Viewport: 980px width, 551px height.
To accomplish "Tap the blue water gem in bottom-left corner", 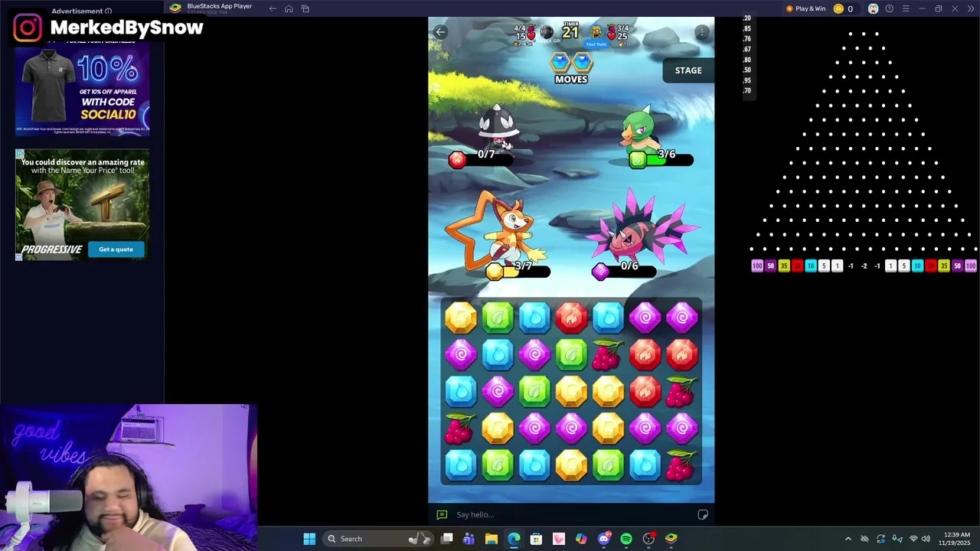I will coord(461,465).
